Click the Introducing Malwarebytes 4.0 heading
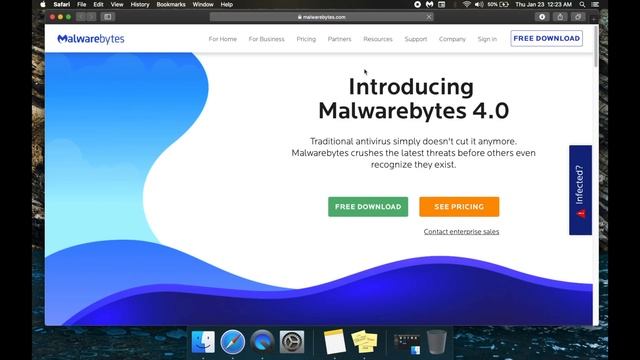 [413, 98]
